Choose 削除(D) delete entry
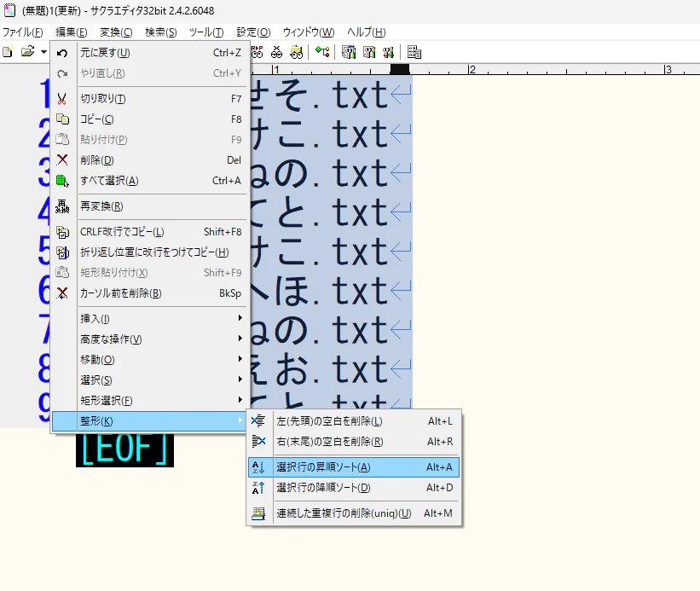Viewport: 700px width, 591px height. [x=149, y=160]
